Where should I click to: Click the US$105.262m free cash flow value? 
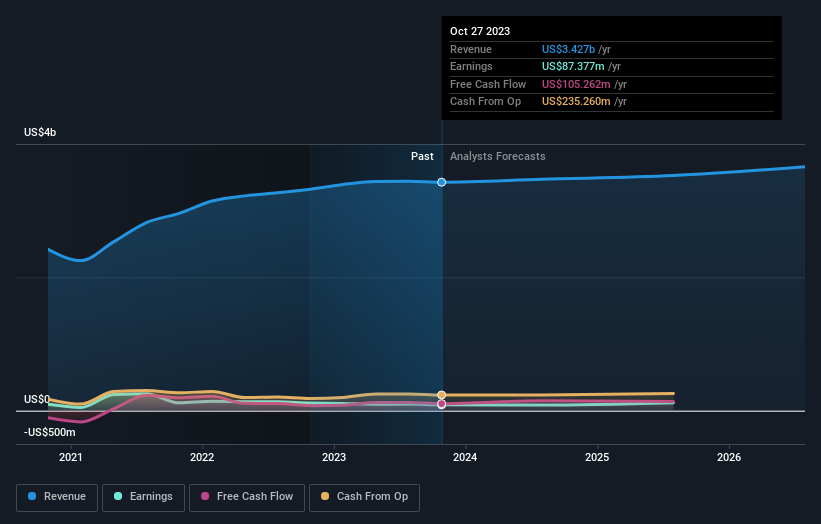(x=576, y=84)
